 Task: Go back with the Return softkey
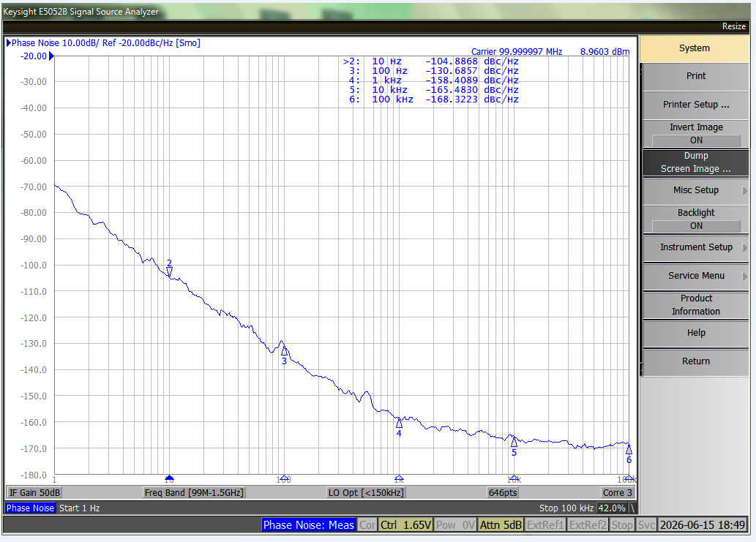point(696,361)
